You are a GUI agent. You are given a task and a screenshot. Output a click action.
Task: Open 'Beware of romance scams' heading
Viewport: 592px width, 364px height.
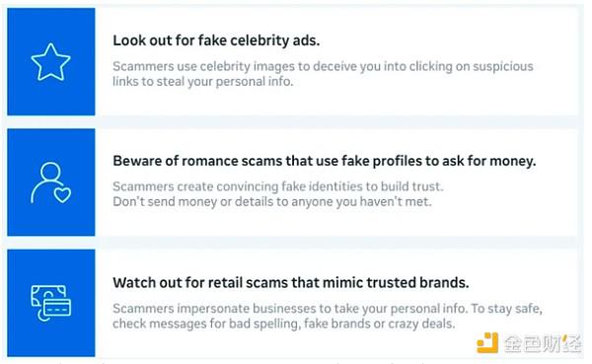pos(324,161)
